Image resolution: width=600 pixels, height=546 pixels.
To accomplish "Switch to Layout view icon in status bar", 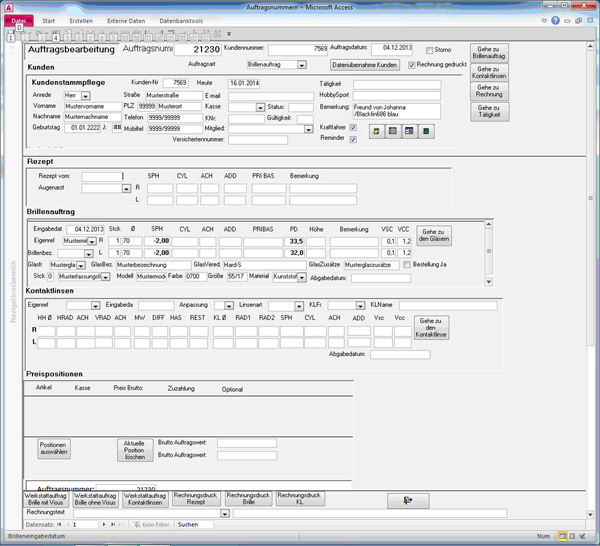I will coord(572,536).
